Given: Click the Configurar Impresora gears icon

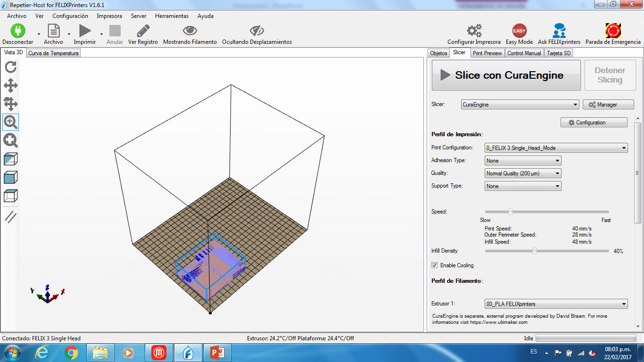Looking at the screenshot, I should [x=474, y=31].
